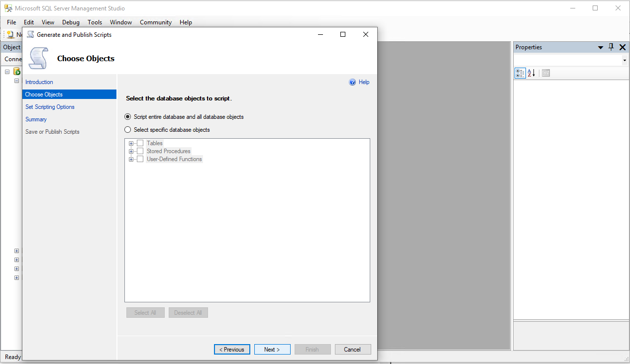Click the Connect button in Object Explorer
630x364 pixels.
coord(13,59)
